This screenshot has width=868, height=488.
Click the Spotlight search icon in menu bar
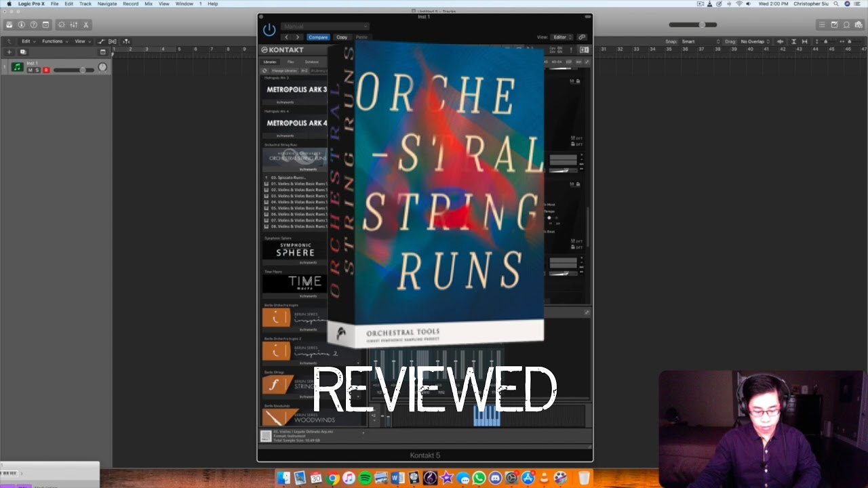(835, 3)
